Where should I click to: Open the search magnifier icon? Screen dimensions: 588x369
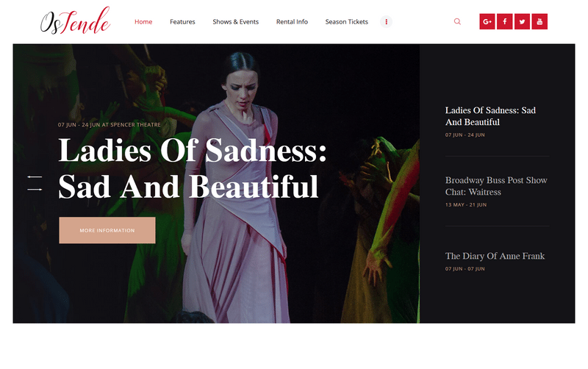(x=457, y=21)
